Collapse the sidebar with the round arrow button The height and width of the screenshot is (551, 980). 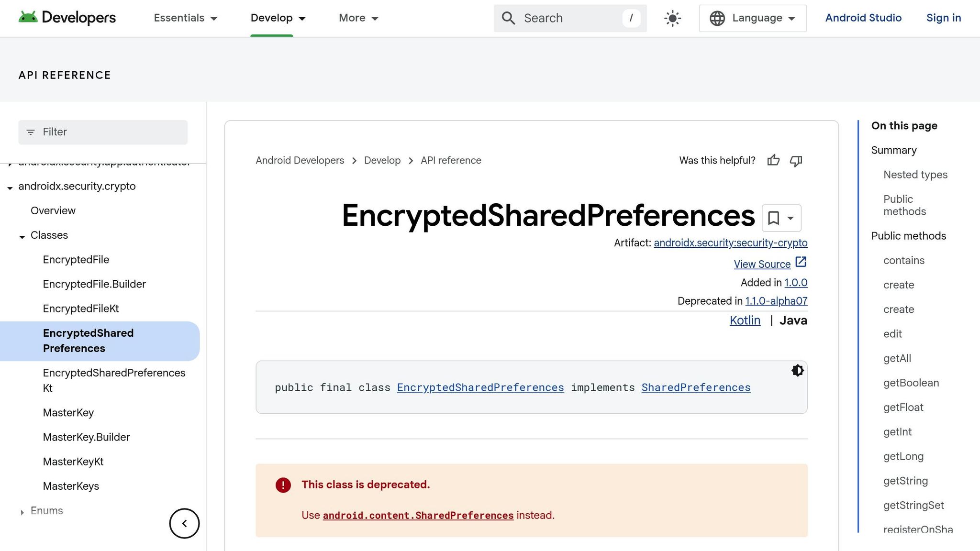(184, 523)
